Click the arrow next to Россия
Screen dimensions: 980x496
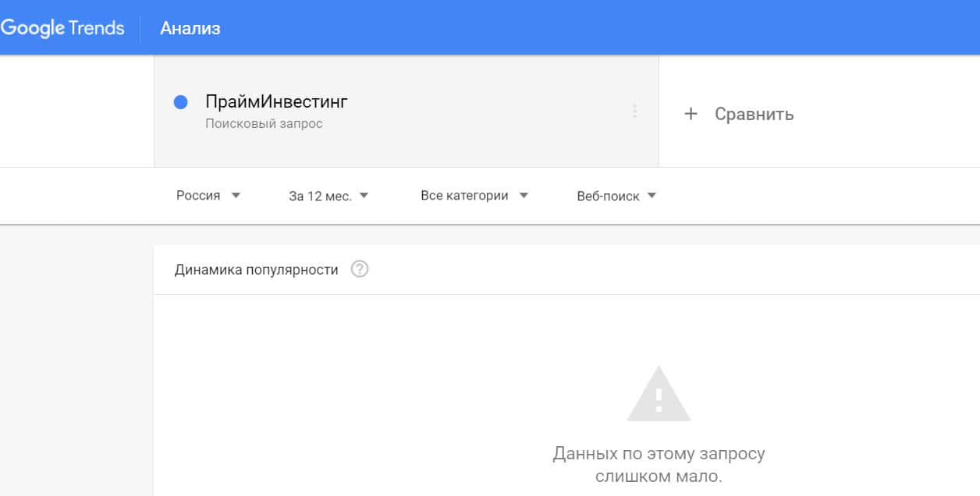pyautogui.click(x=236, y=196)
